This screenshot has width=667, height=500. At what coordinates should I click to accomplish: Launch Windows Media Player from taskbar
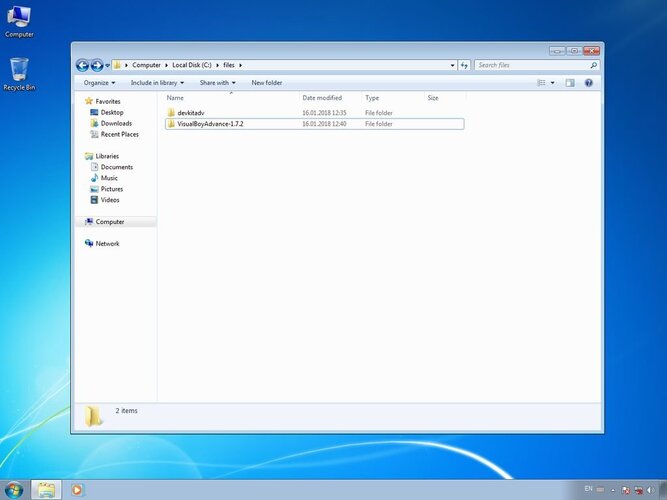(x=77, y=490)
